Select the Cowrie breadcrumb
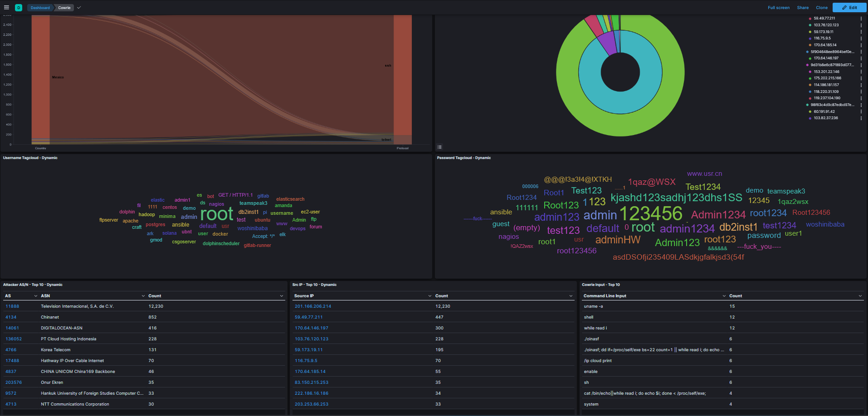This screenshot has width=868, height=416. click(64, 8)
